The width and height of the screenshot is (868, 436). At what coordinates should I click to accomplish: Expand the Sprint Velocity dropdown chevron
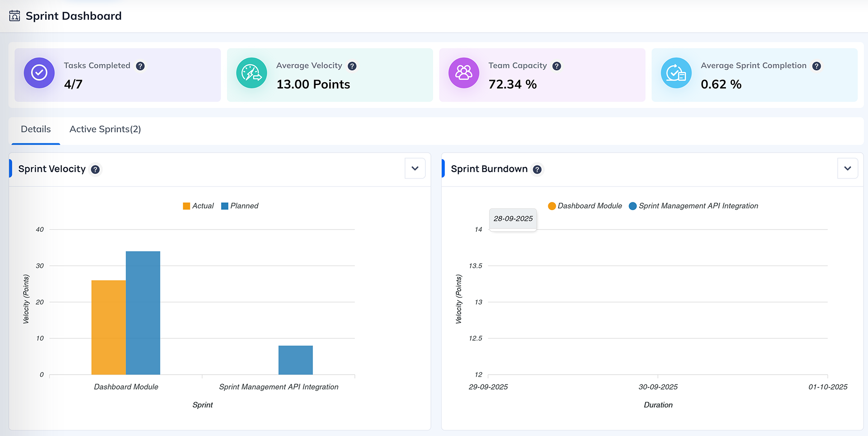click(x=415, y=169)
